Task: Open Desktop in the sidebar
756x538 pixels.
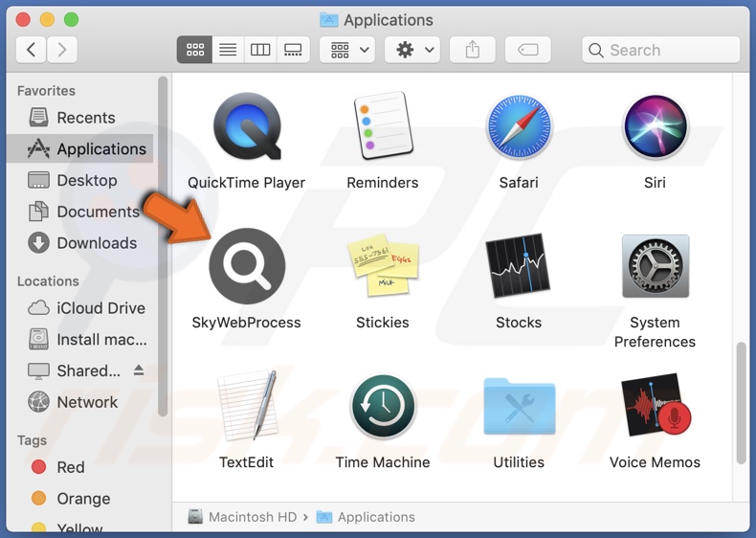Action: point(81,181)
